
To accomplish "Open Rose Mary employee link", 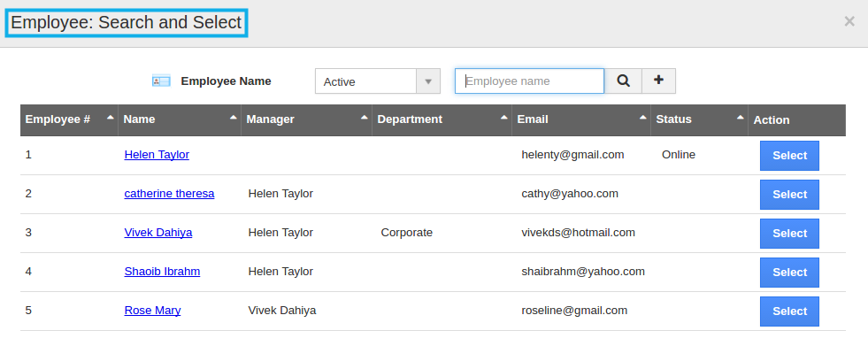I will pyautogui.click(x=152, y=310).
